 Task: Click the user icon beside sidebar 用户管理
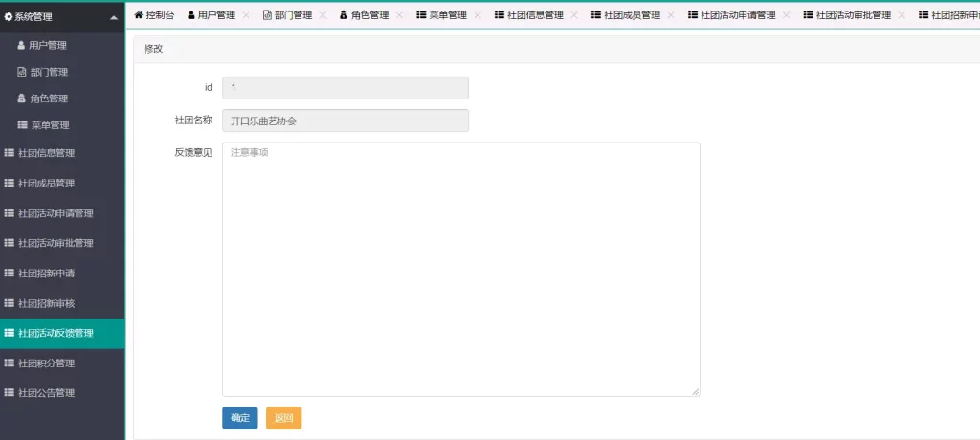[21, 45]
